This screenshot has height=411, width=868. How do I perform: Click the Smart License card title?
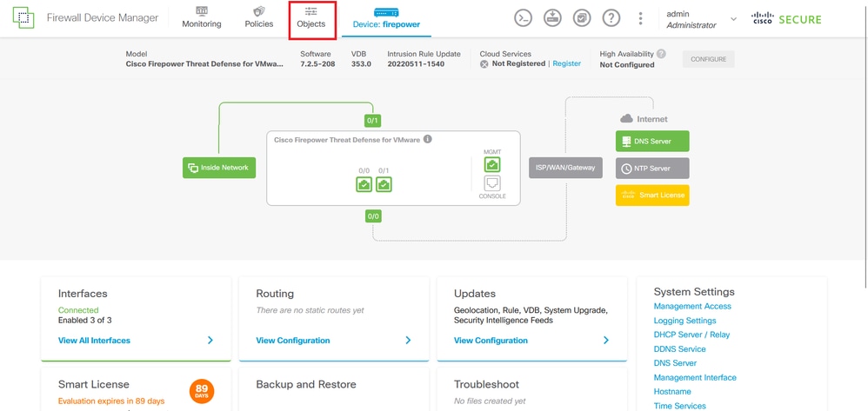click(94, 384)
